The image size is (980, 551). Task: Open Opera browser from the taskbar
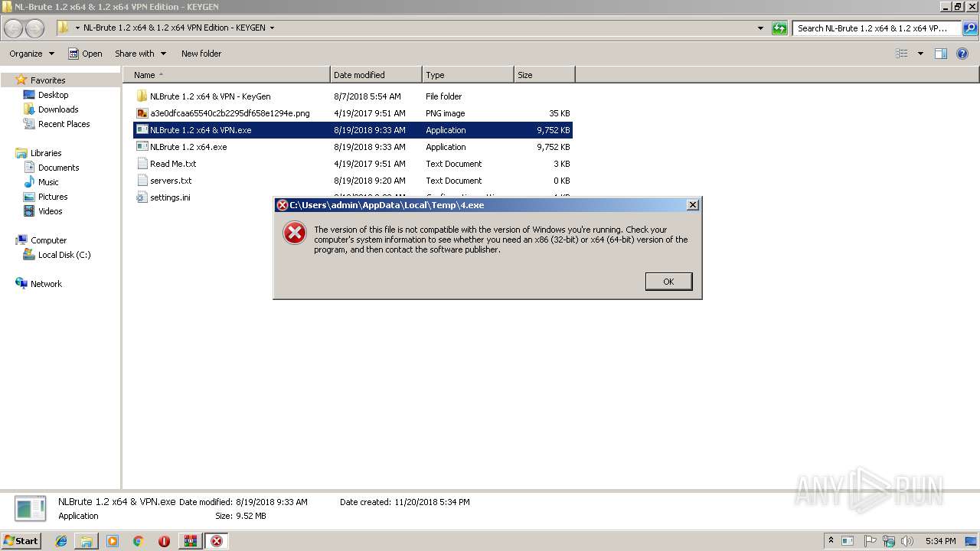tap(164, 541)
